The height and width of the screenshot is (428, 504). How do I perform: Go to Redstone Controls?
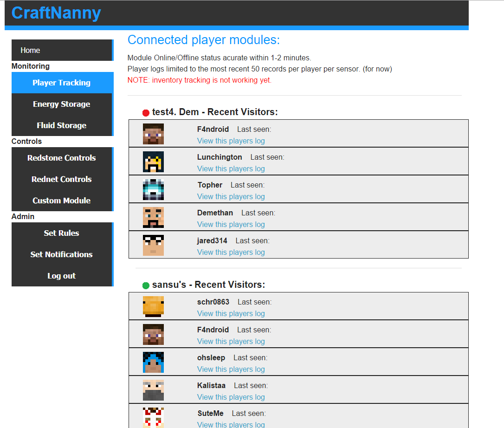62,158
